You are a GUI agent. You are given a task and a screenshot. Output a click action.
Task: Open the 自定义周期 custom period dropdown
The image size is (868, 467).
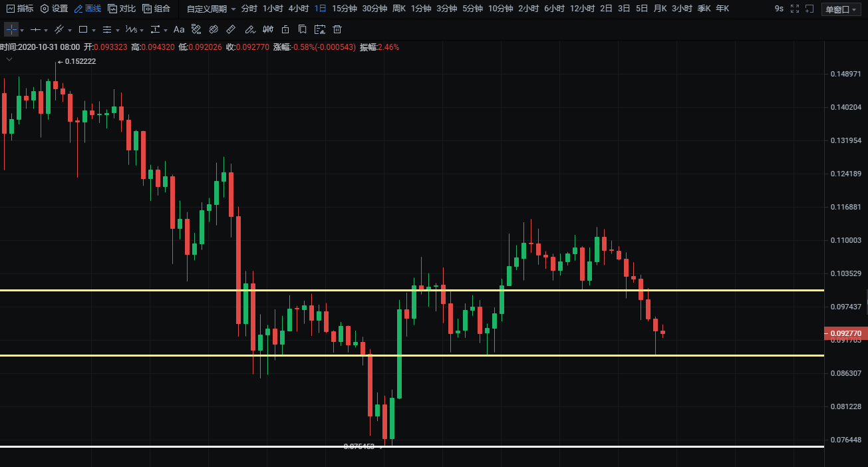211,9
